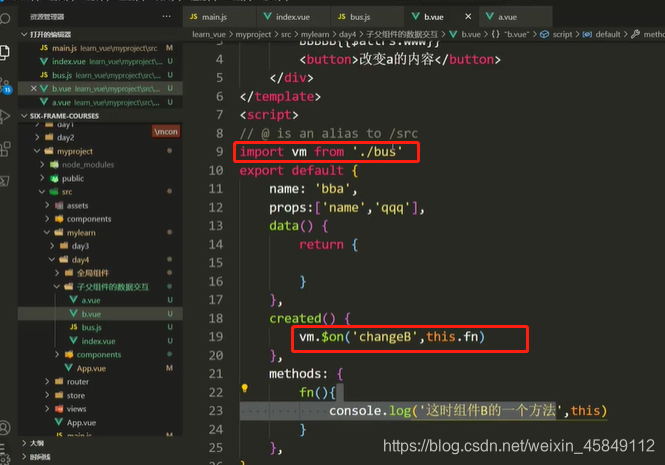Open a.vue in open editors list
The image size is (665, 465).
100,102
